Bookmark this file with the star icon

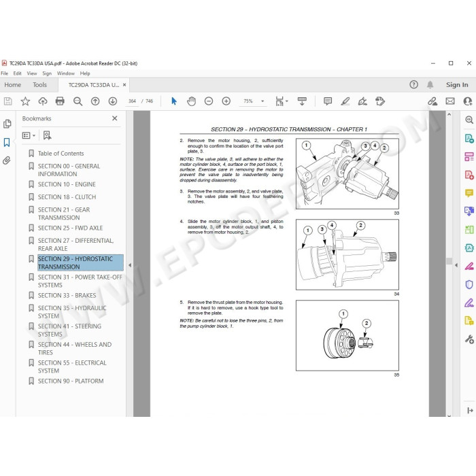tap(25, 101)
